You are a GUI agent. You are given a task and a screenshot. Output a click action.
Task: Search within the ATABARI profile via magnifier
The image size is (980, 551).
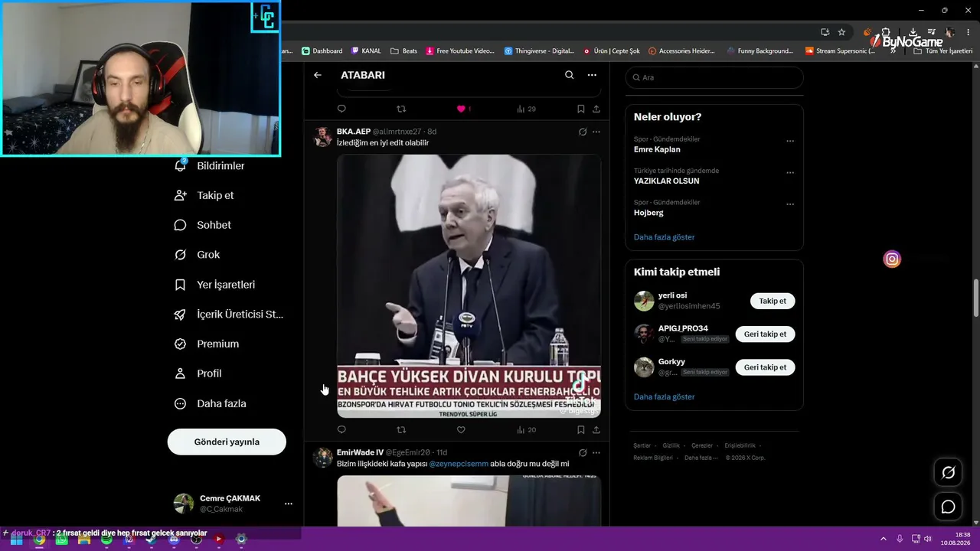[569, 75]
